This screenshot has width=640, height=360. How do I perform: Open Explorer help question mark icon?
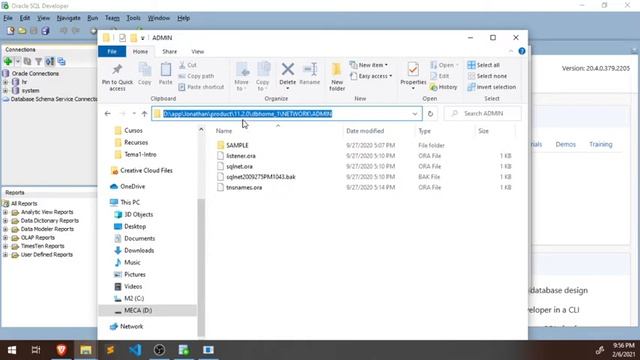click(522, 51)
